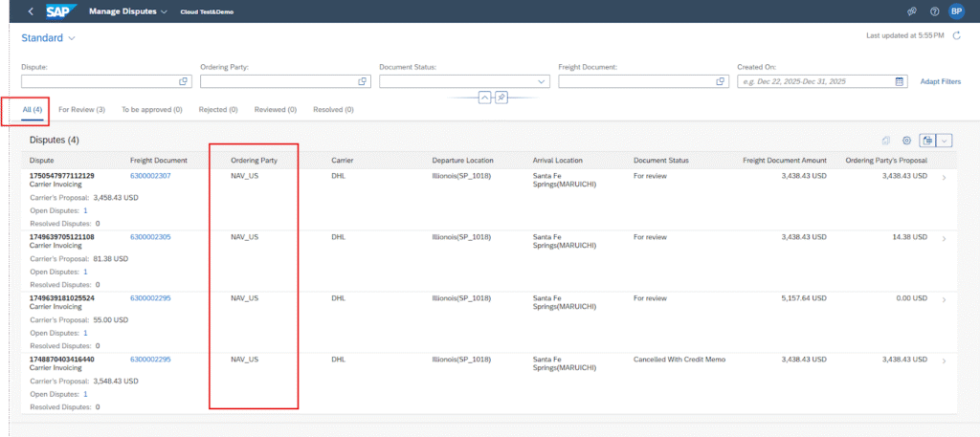Viewport: 980px width, 437px height.
Task: Navigate into dispute 1749639181025524 via row chevron
Action: pos(944,300)
